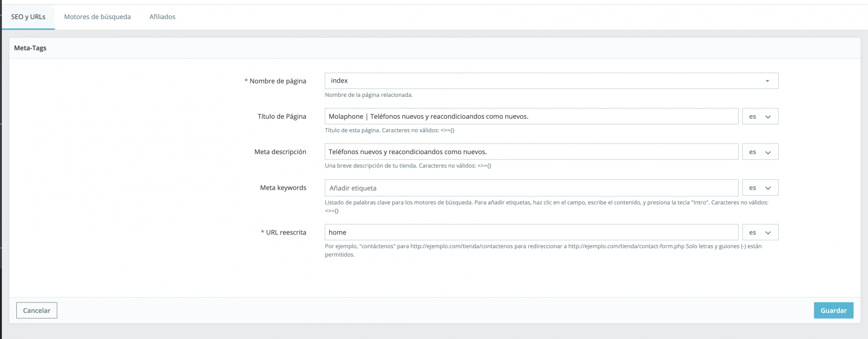Click the Meta keywords label
868x339 pixels.
(283, 188)
